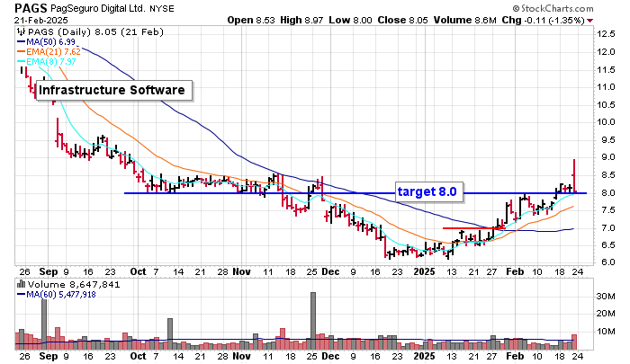
Task: Click the Sep label on the volume panel axis
Action: click(x=49, y=356)
